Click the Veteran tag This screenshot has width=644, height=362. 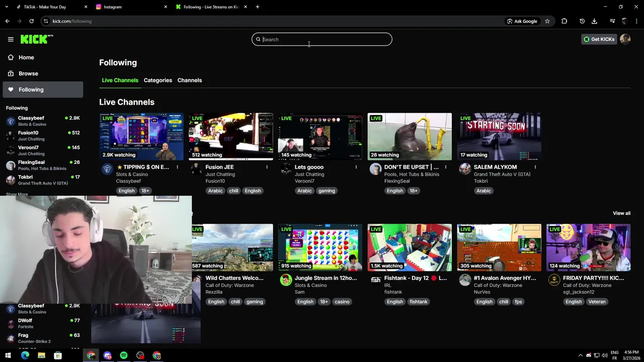(597, 302)
